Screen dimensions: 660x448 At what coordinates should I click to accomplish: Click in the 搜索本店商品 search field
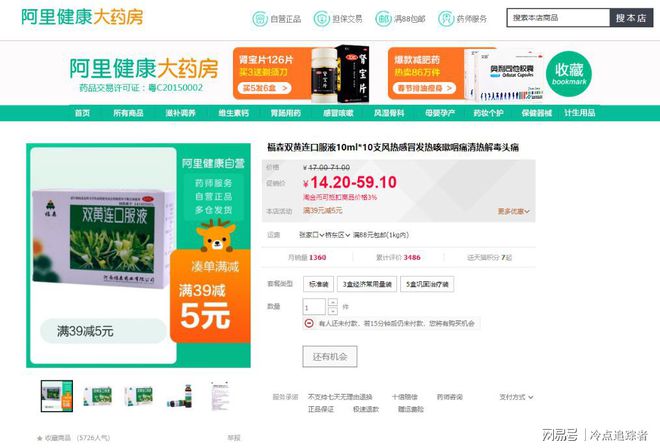coord(559,18)
